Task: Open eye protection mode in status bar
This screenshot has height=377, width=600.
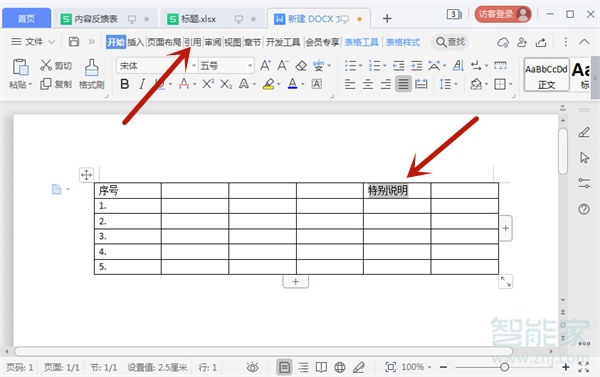Action: point(253,367)
